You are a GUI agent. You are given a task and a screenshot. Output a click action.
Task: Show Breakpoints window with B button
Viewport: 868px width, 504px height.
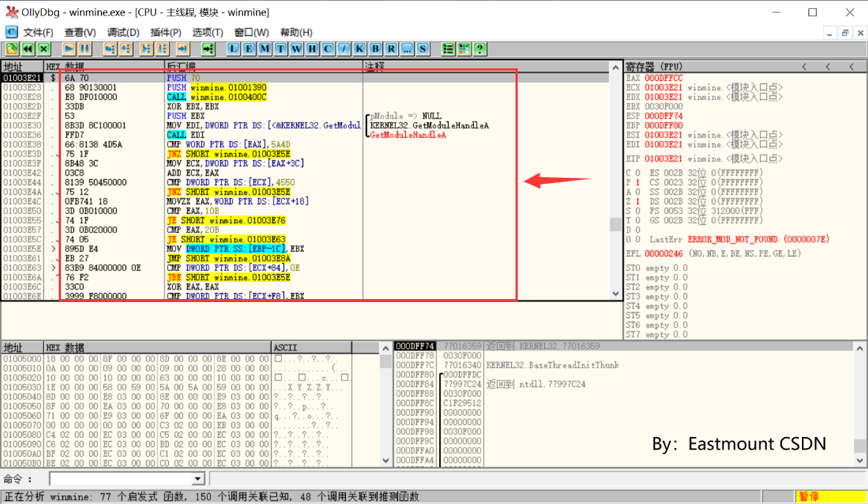tap(375, 48)
